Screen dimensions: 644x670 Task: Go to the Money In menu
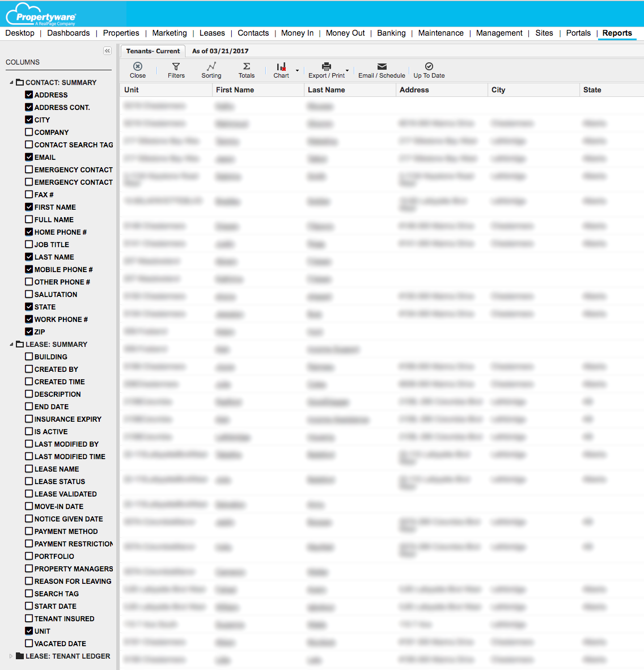297,33
